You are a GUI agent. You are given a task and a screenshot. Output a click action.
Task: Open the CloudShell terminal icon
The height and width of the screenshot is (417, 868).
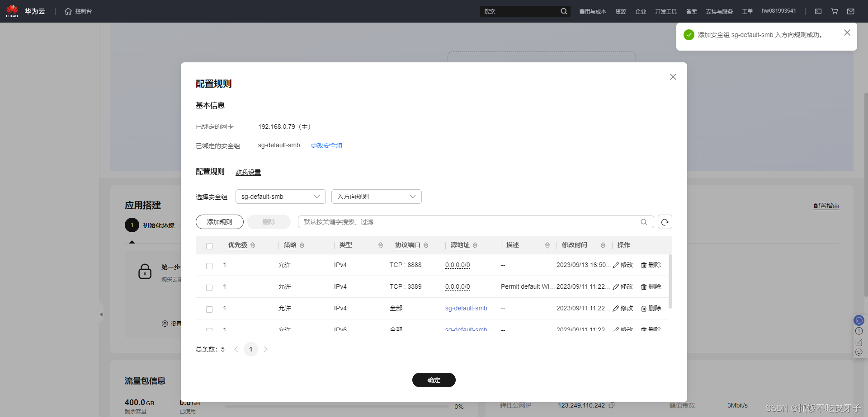click(x=818, y=11)
